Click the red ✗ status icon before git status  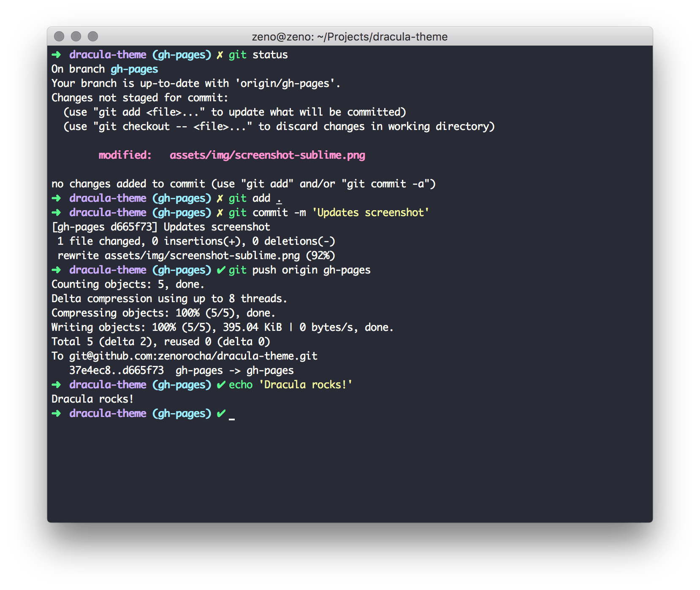pos(220,54)
